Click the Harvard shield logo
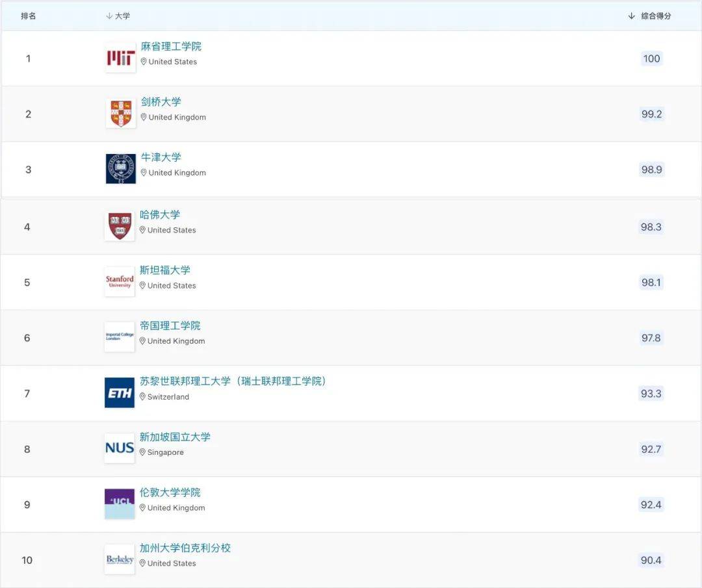 [x=120, y=226]
